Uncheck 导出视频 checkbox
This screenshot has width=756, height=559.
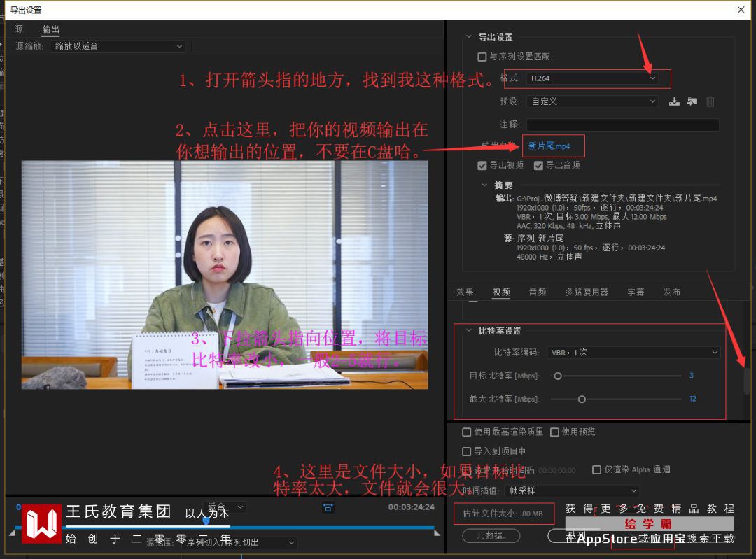482,165
